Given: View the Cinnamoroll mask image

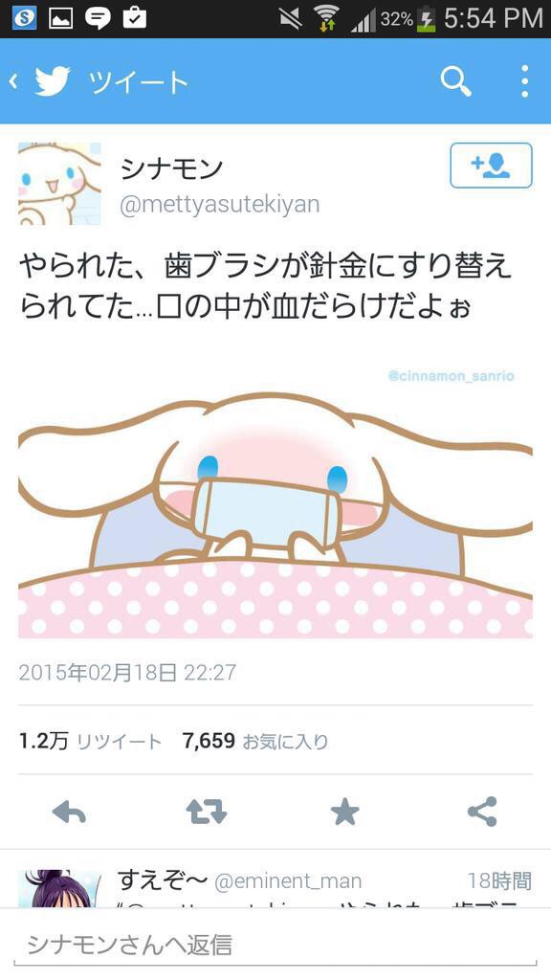Looking at the screenshot, I should (275, 500).
